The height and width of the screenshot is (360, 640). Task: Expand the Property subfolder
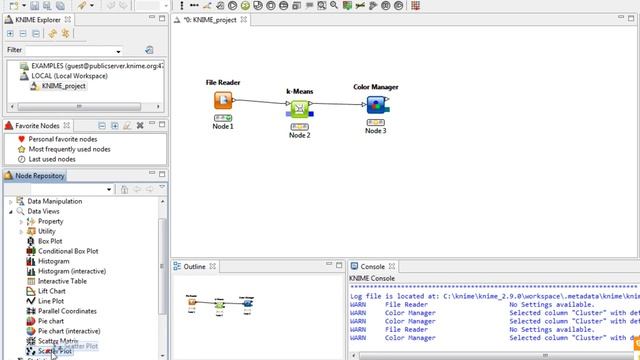21,222
